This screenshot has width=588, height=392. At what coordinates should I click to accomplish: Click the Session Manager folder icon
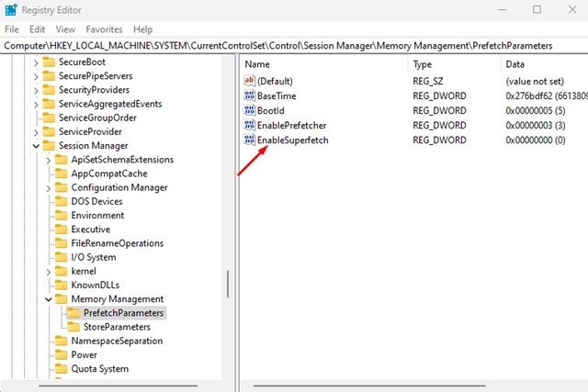tap(49, 145)
